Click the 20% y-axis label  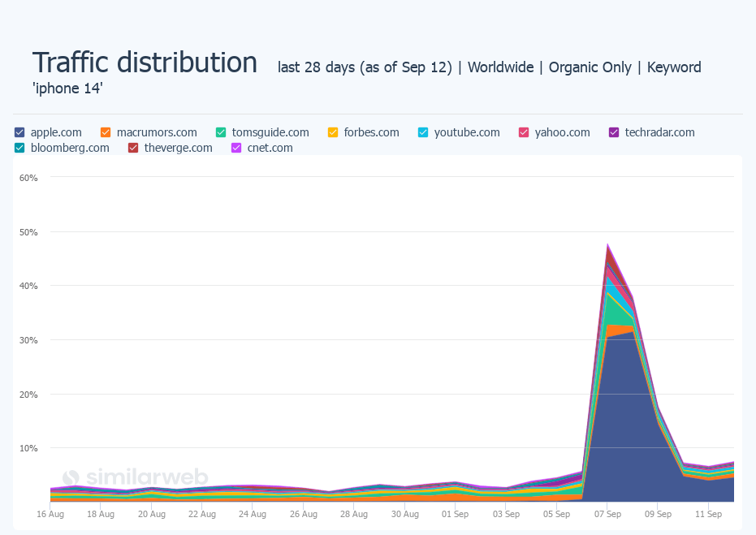[x=28, y=395]
